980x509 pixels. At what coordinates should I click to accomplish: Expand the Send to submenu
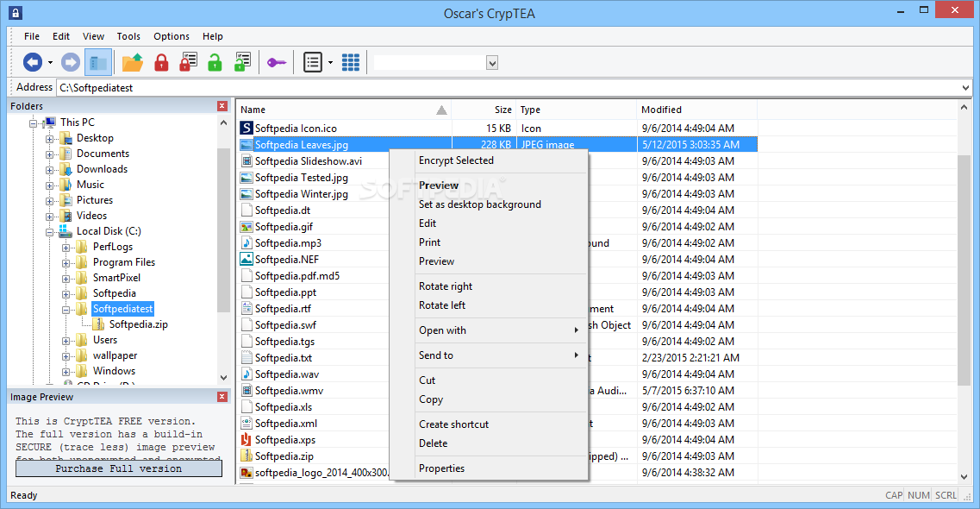point(488,355)
